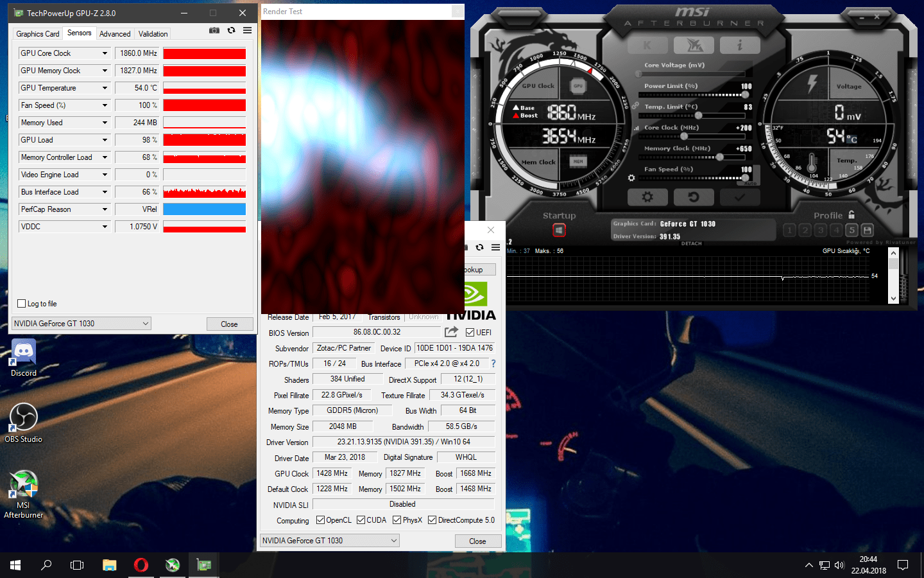This screenshot has width=924, height=578.
Task: Select the Sensors tab
Action: [80, 33]
